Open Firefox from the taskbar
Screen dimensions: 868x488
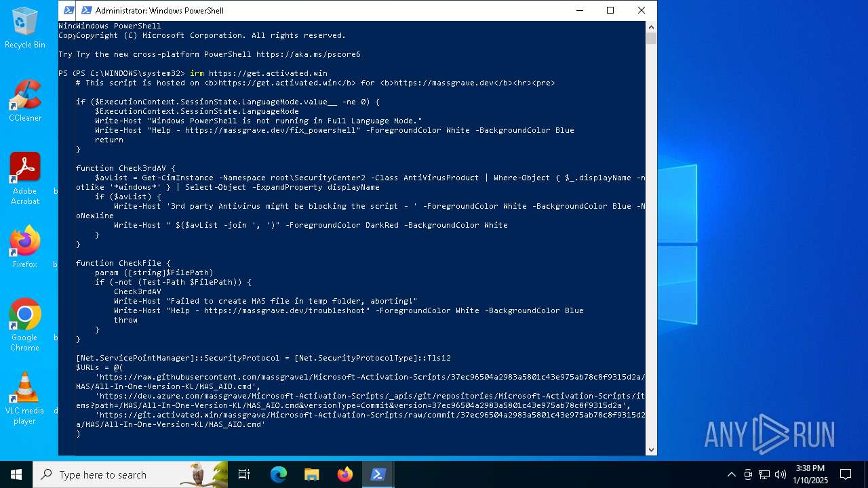pos(345,474)
